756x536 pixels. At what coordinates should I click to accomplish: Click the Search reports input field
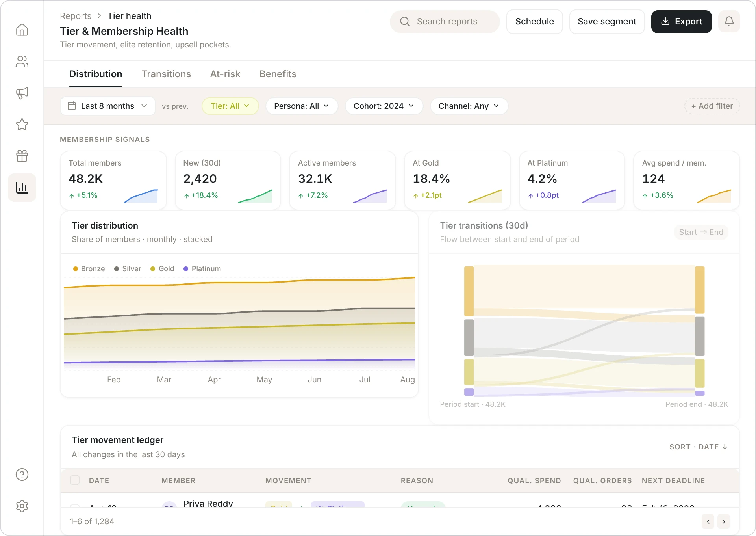tap(445, 22)
